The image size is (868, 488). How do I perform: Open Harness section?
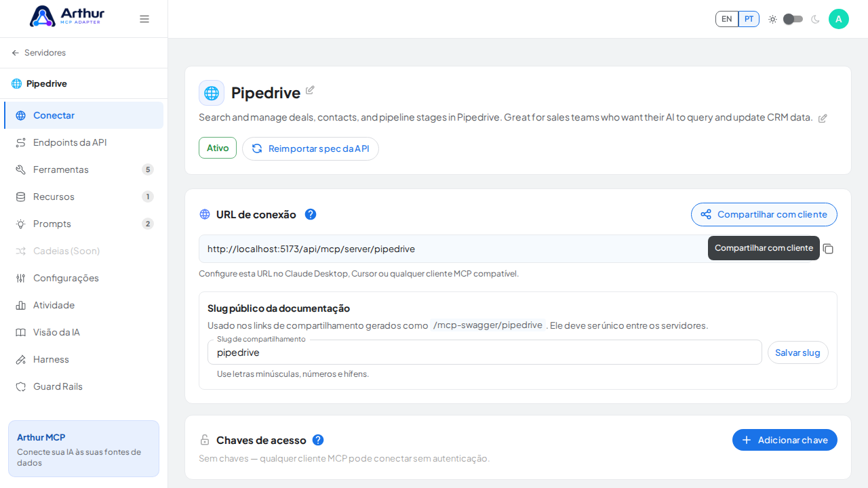point(83,359)
